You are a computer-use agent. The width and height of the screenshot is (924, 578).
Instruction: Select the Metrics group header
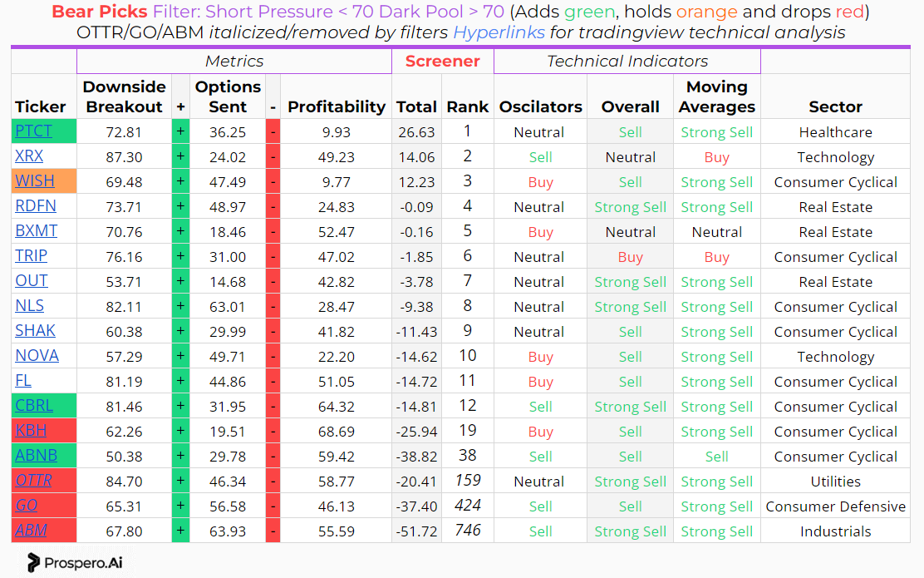pos(234,62)
